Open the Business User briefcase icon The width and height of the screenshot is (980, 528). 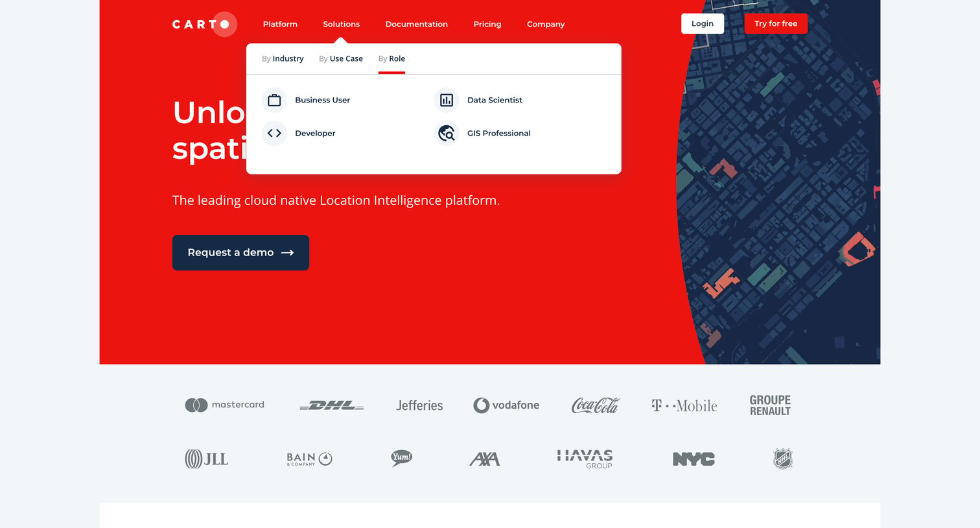[274, 100]
